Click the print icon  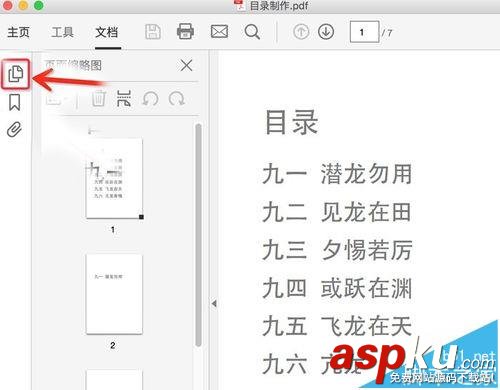(x=185, y=32)
